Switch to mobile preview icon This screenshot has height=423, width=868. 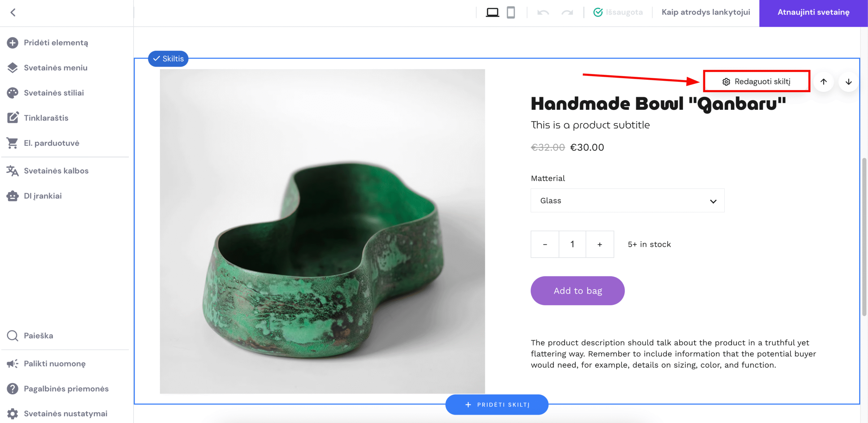coord(511,13)
